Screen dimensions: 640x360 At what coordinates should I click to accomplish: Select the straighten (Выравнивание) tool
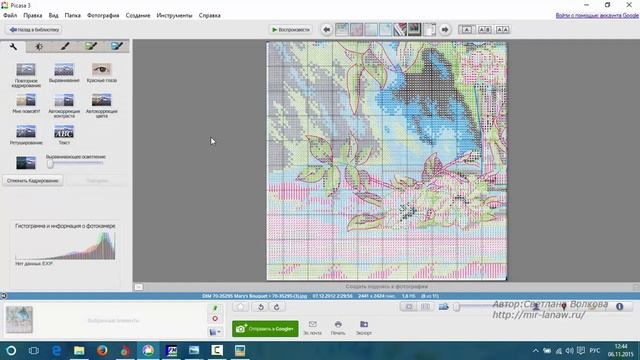[64, 73]
